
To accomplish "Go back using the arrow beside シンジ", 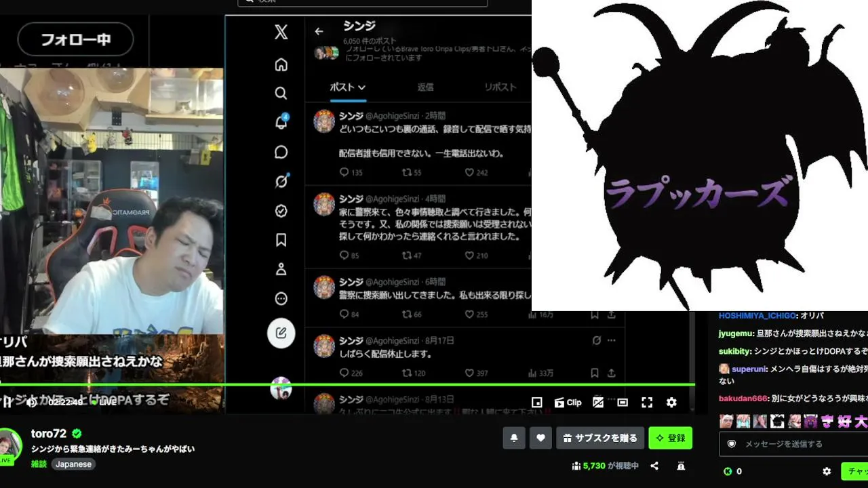I will (x=319, y=31).
